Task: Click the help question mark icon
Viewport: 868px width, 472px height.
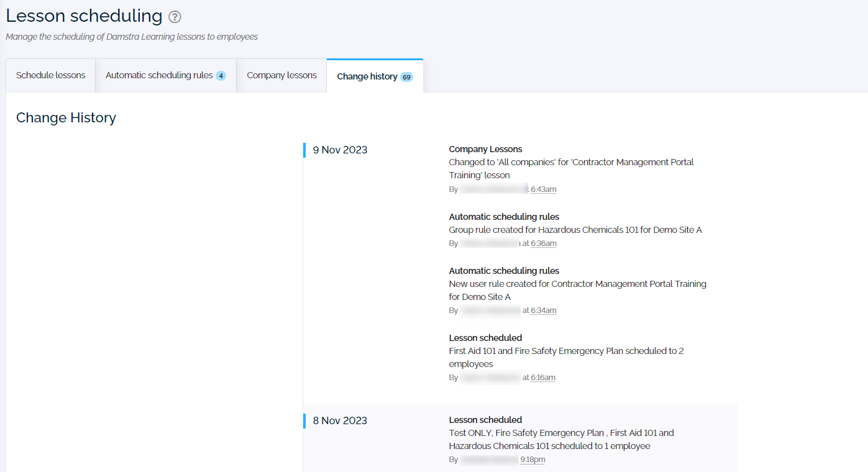Action: [175, 17]
